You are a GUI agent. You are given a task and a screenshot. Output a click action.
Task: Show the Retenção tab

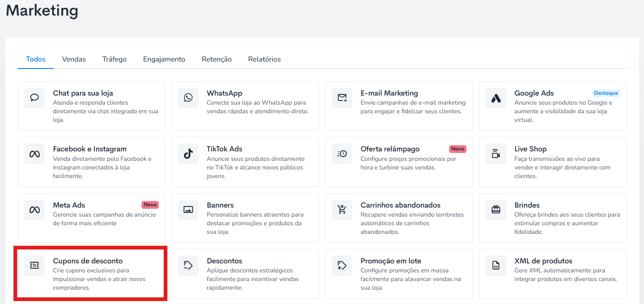[217, 59]
